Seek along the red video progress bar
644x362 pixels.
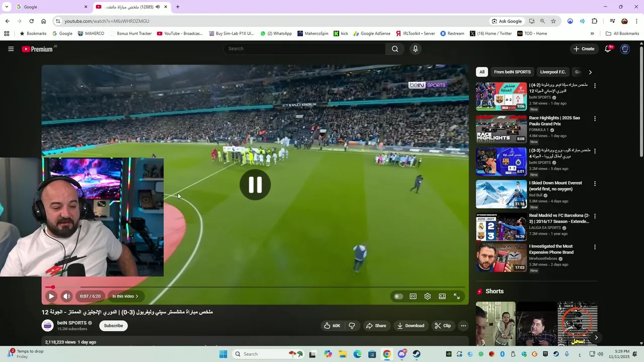coord(255,287)
